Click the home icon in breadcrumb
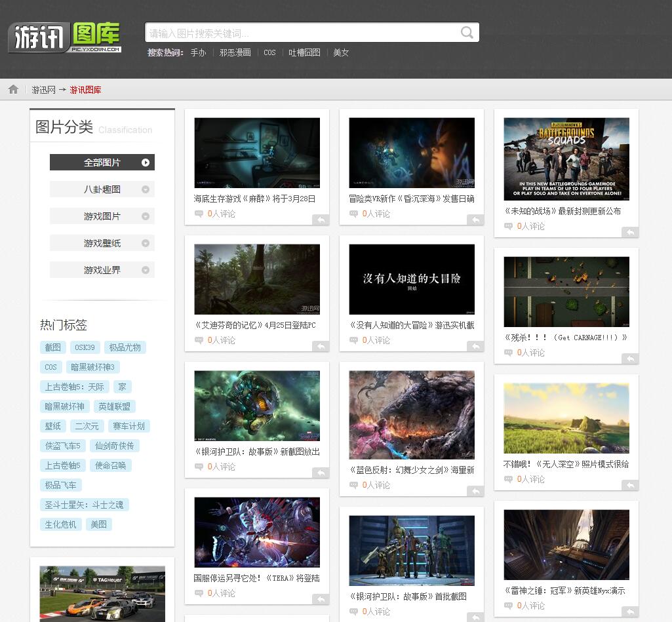Screen dimensions: 672x622 point(13,89)
